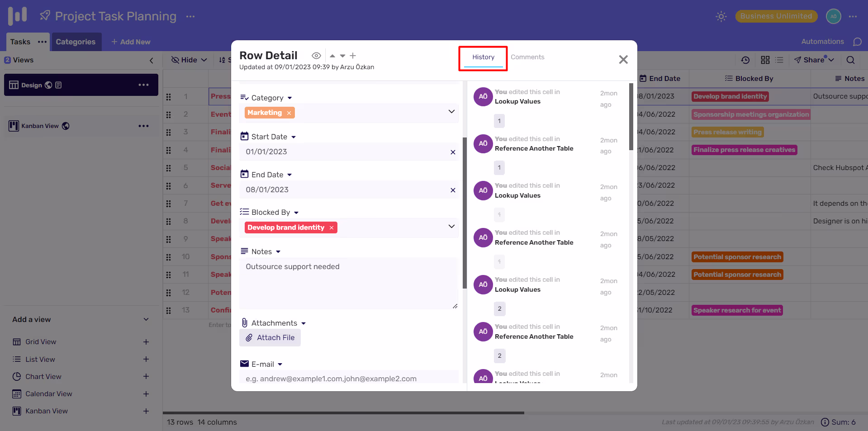Open the Categories tab

(76, 42)
